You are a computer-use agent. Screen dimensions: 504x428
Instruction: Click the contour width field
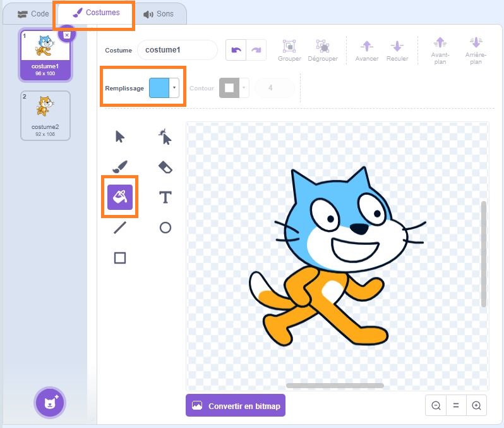pyautogui.click(x=274, y=87)
